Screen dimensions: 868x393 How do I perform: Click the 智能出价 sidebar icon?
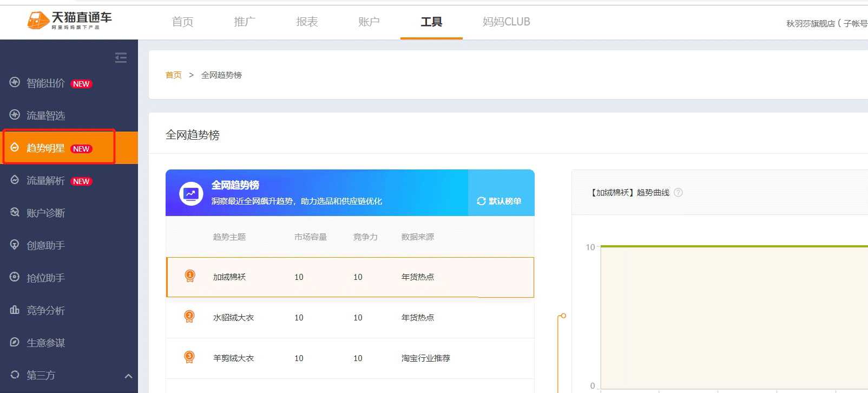click(15, 83)
